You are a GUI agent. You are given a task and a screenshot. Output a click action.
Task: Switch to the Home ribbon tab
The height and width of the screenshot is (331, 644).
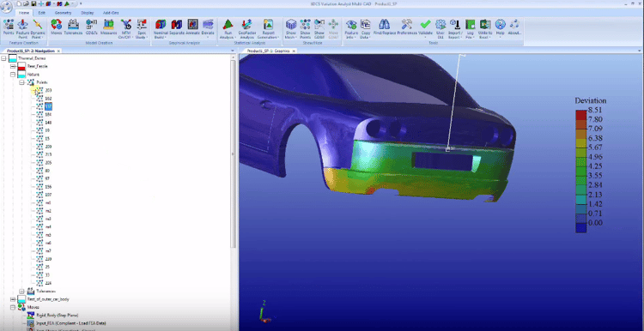click(x=24, y=13)
